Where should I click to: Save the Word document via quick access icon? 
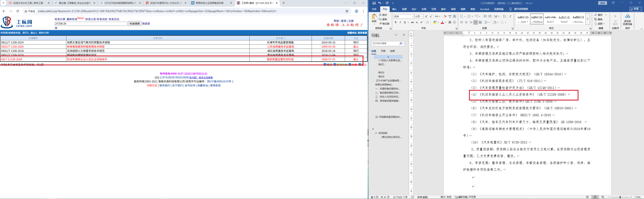374,3
